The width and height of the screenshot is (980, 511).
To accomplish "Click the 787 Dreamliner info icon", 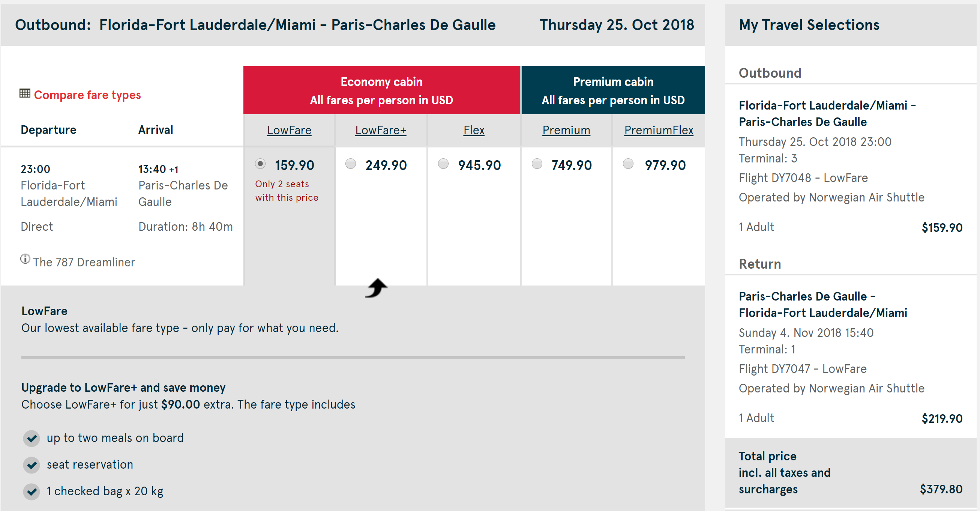I will pos(25,259).
